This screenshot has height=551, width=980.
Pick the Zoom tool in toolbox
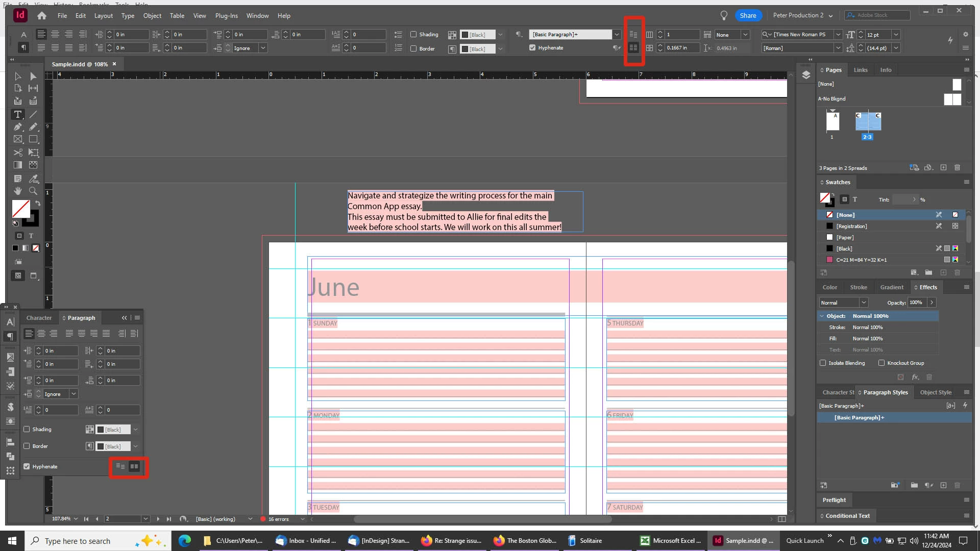33,191
